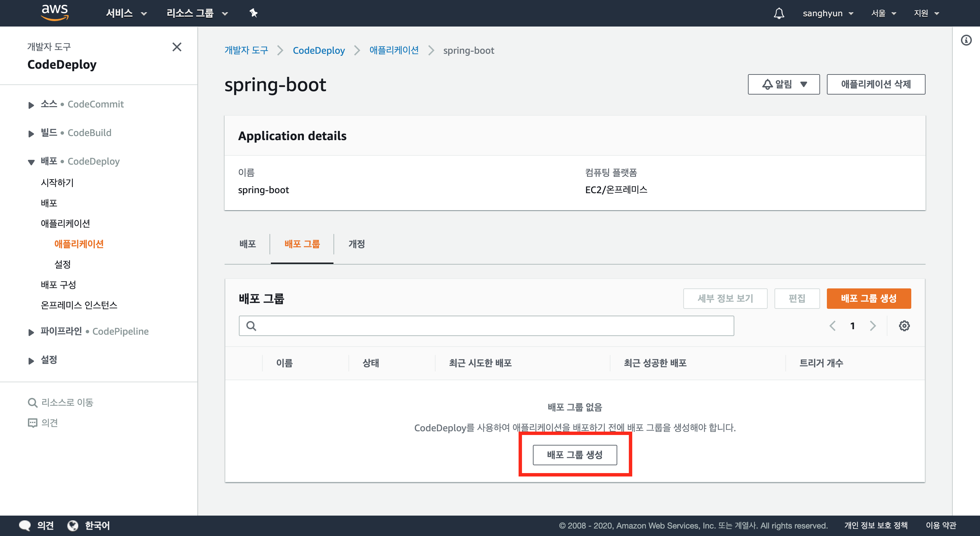Click the info circle icon at right edge
Image resolution: width=980 pixels, height=536 pixels.
pyautogui.click(x=966, y=40)
